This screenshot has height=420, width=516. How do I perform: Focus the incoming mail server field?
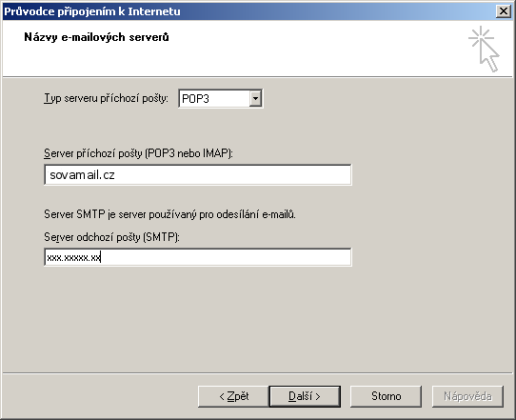click(198, 175)
